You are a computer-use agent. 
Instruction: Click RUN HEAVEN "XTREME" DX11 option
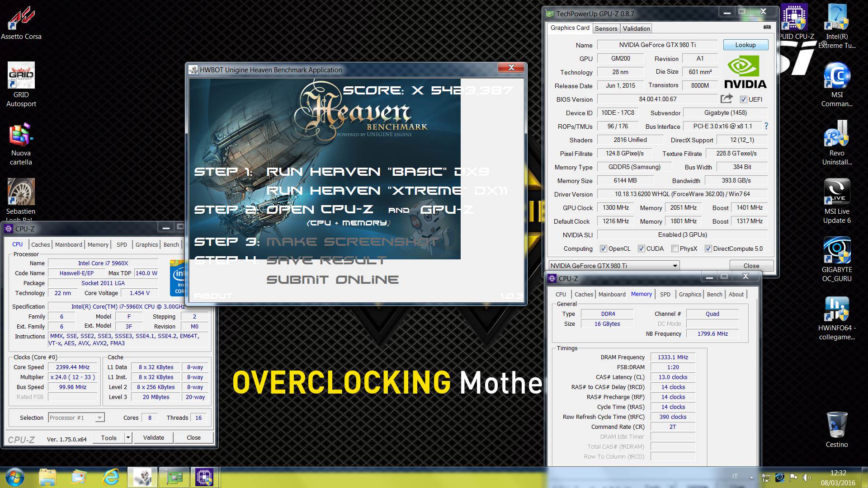[x=387, y=191]
